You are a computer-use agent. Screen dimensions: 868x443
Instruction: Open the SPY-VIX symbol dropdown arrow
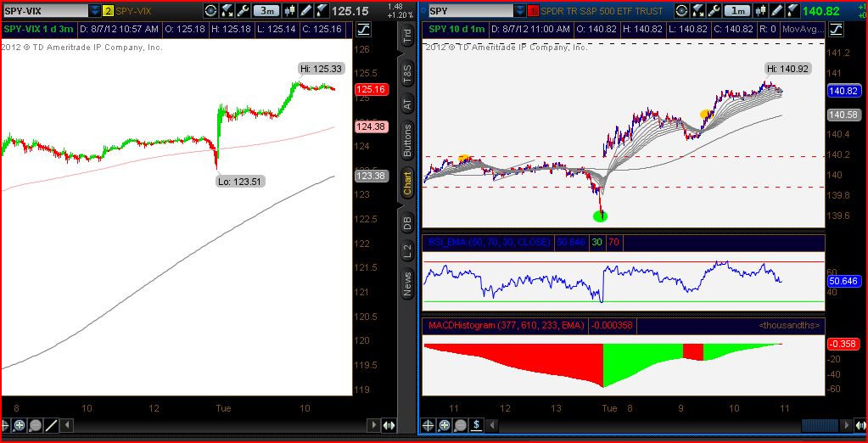tap(95, 10)
